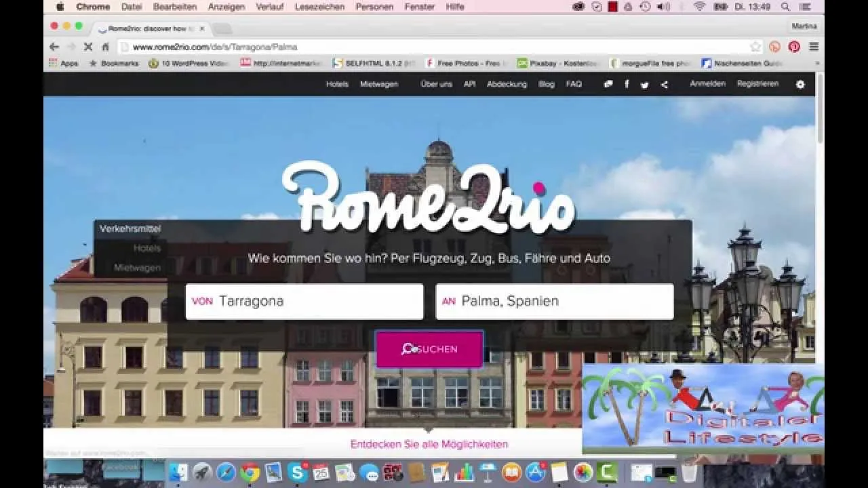Open the API link
The height and width of the screenshot is (488, 868).
click(x=469, y=84)
